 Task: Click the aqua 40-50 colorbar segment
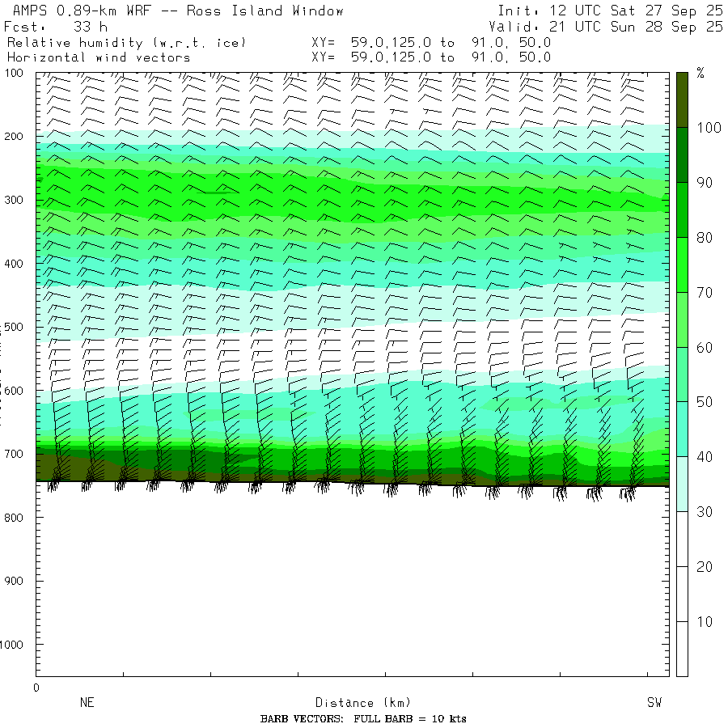click(682, 429)
